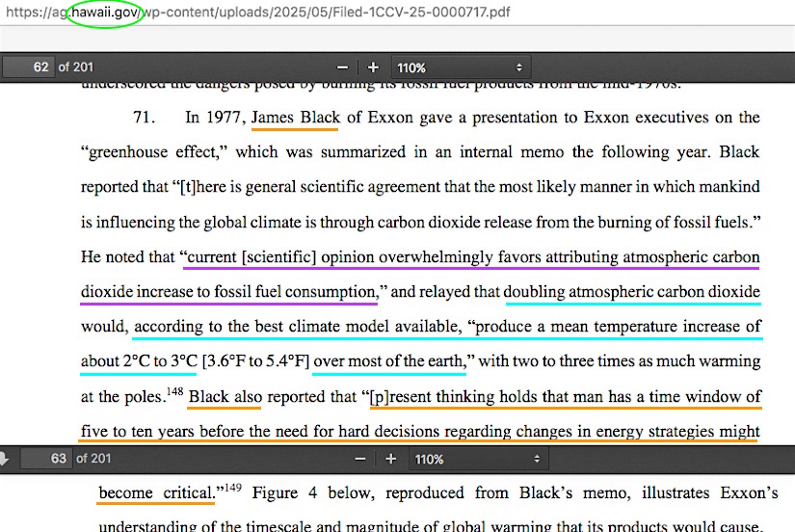The image size is (795, 532).
Task: Click the underlined words 'become critical'
Action: point(155,493)
